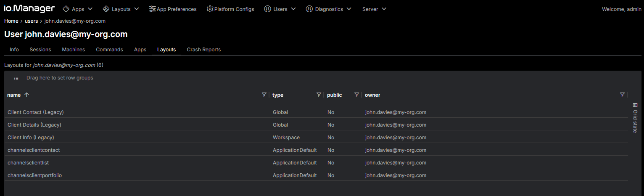644x196 pixels.
Task: Click Workspace type cell of Client Info
Action: pyautogui.click(x=286, y=138)
